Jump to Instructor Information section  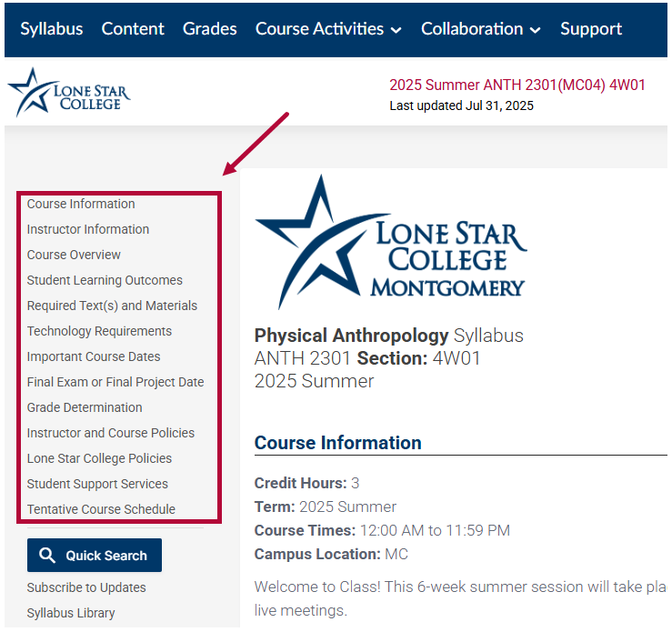coord(88,229)
